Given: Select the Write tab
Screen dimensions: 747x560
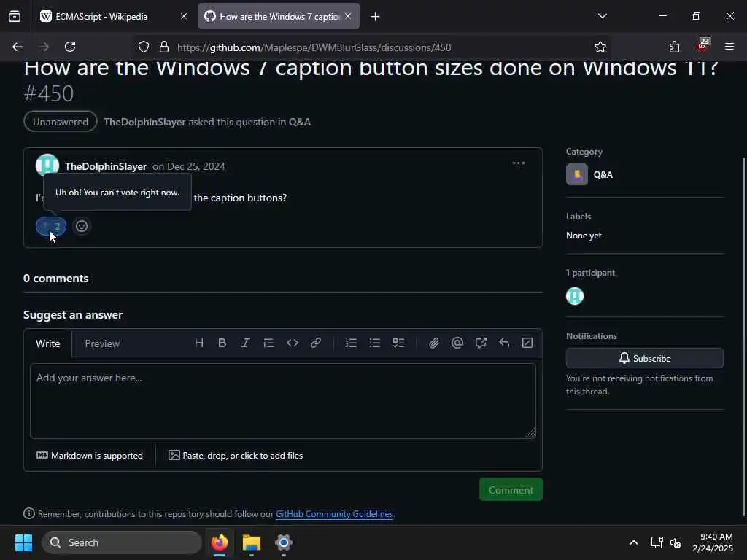Looking at the screenshot, I should pos(47,343).
